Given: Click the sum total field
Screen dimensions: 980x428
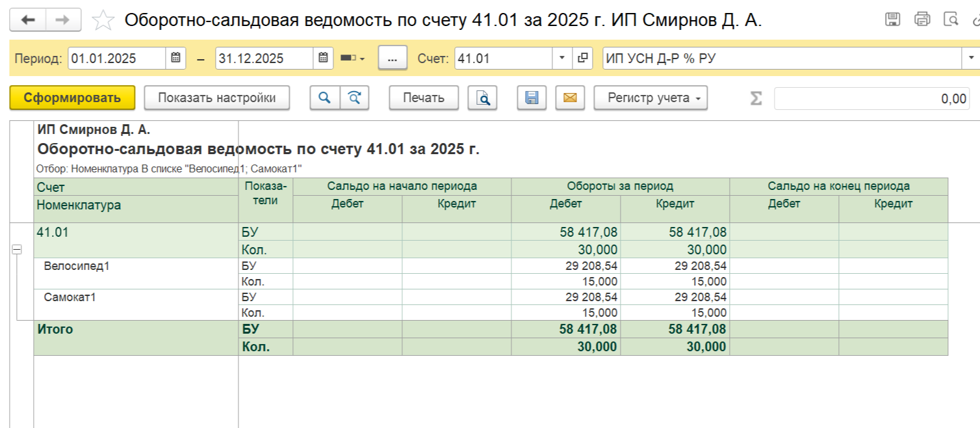Looking at the screenshot, I should tap(871, 99).
